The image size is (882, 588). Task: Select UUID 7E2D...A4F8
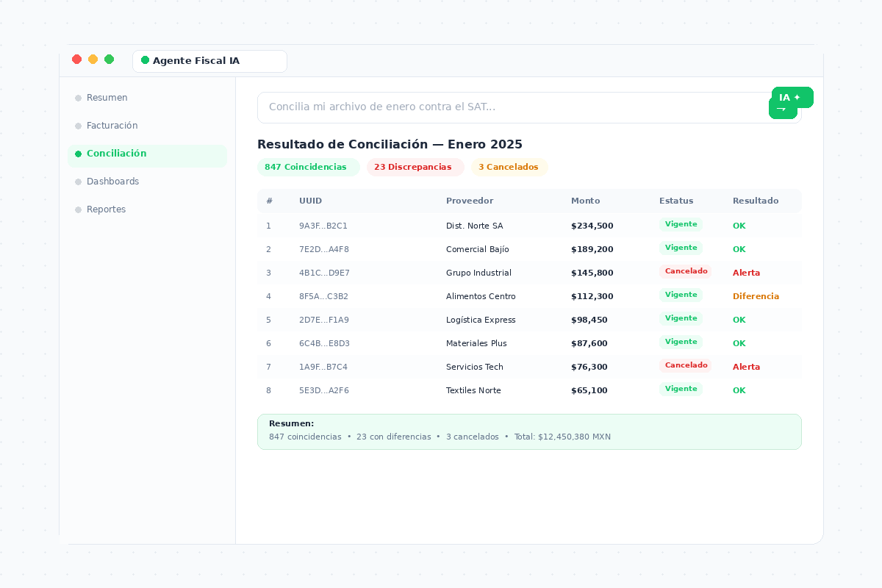pos(324,249)
